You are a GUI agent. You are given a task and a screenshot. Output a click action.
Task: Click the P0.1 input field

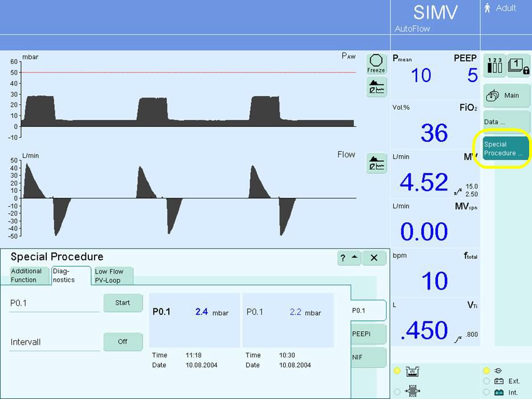coord(54,303)
